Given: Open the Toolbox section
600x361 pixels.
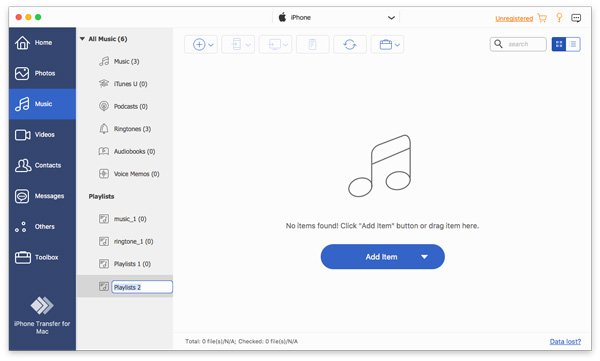Looking at the screenshot, I should tap(42, 257).
